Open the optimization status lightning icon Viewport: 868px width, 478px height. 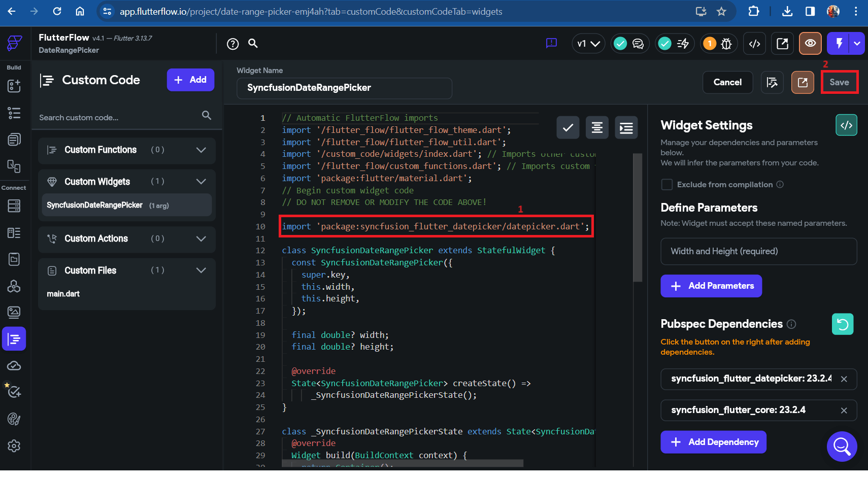(683, 44)
